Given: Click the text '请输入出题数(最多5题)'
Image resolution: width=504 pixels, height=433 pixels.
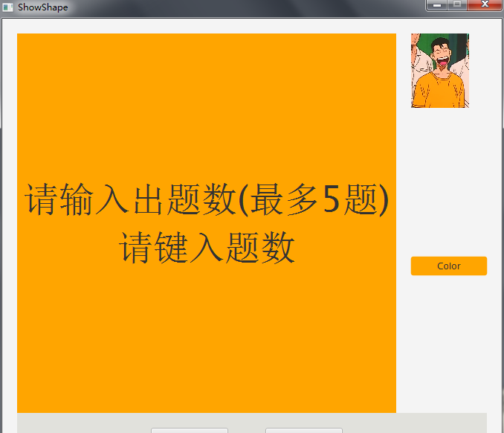Looking at the screenshot, I should click(x=207, y=199).
